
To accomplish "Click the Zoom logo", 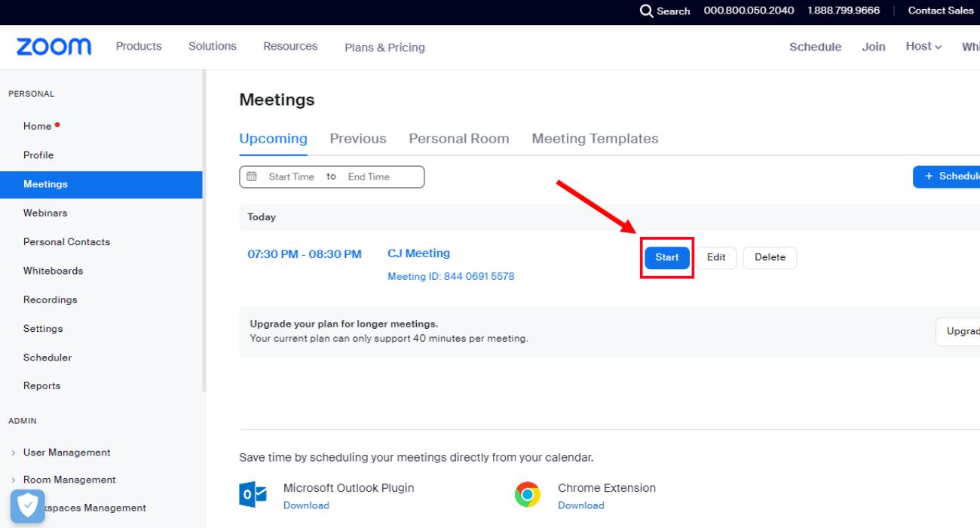I will 54,47.
